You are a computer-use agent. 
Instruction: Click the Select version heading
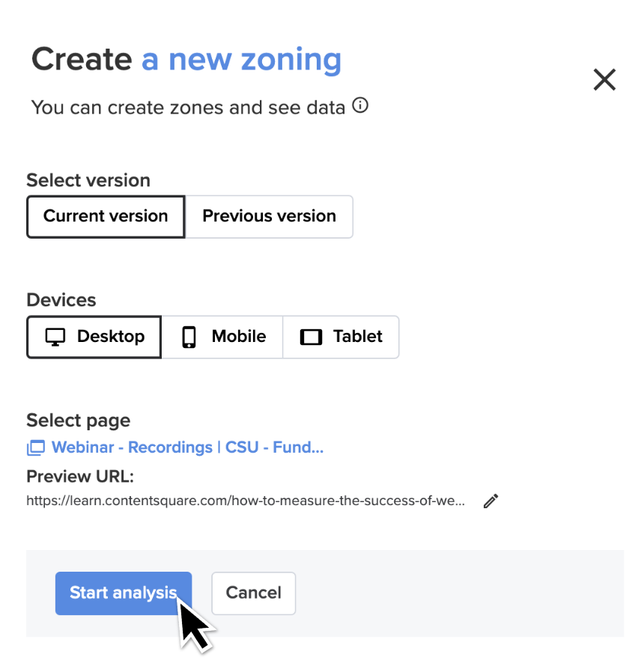88,180
